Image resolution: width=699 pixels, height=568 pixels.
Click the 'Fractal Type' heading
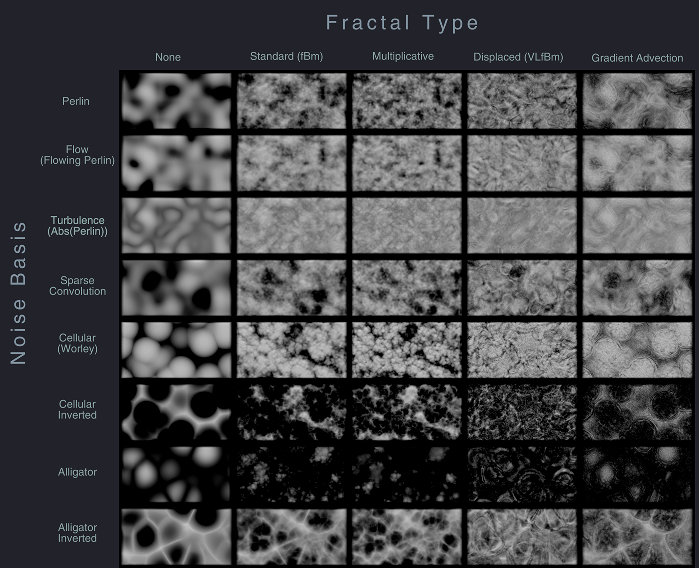tap(402, 23)
